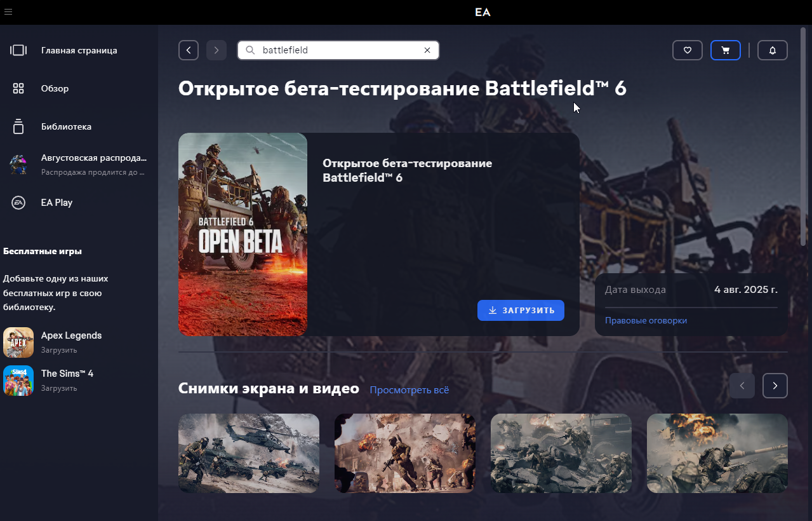This screenshot has width=812, height=521.
Task: Click the date 4 авг. 2025 г.
Action: 746,290
